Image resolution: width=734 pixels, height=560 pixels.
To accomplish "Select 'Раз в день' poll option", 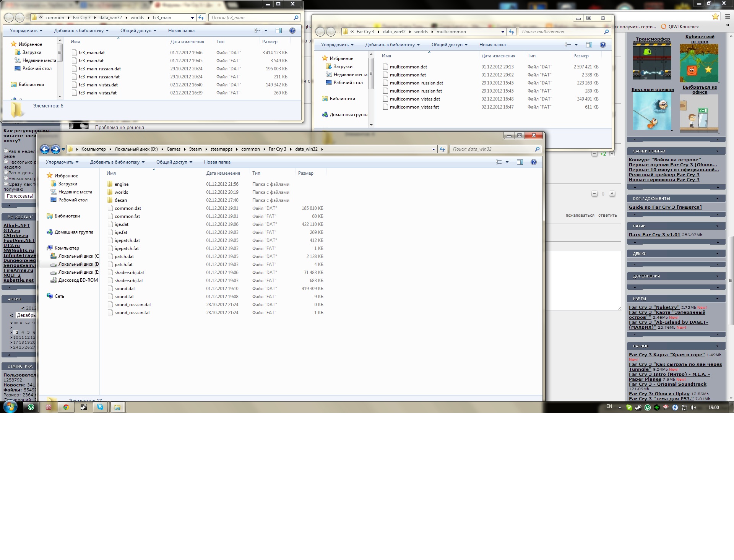I will 6,172.
